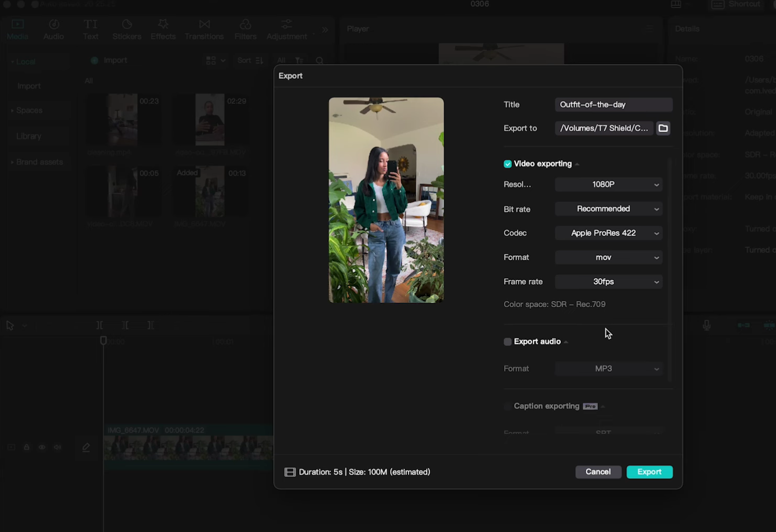Viewport: 776px width, 532px height.
Task: Open the Transitions tab icon
Action: 204,25
